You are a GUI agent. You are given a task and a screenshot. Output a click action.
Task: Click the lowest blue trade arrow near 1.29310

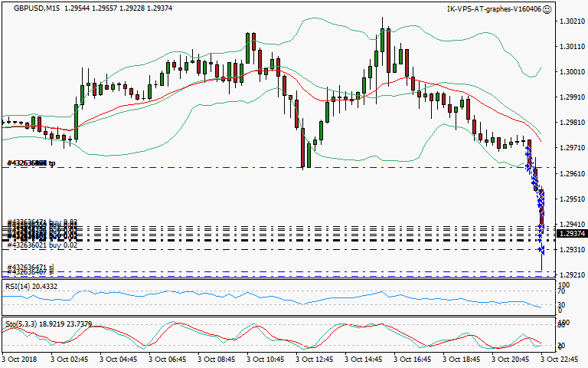coord(541,250)
